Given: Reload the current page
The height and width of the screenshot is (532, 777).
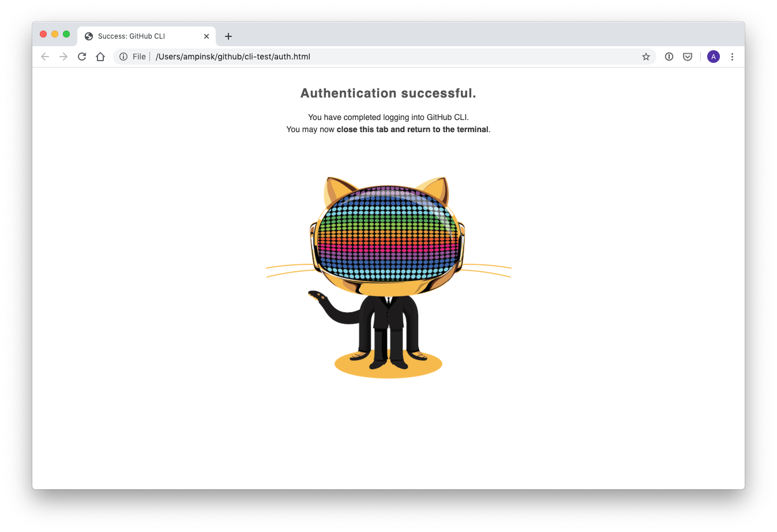Looking at the screenshot, I should pos(82,57).
